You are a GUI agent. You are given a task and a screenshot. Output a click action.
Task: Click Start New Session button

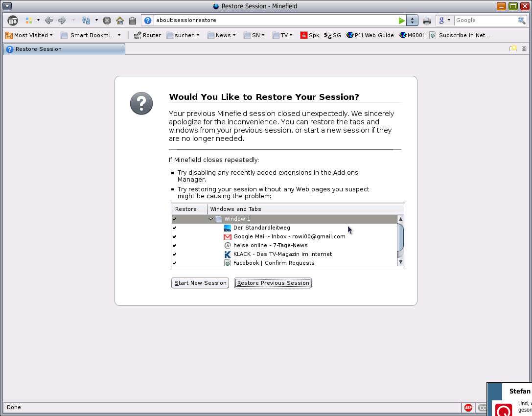[x=200, y=283]
